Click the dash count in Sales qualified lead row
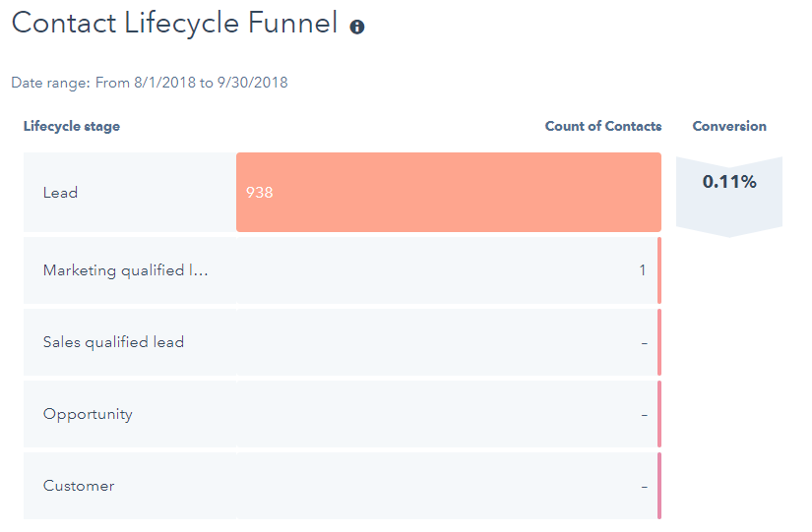 click(x=644, y=343)
